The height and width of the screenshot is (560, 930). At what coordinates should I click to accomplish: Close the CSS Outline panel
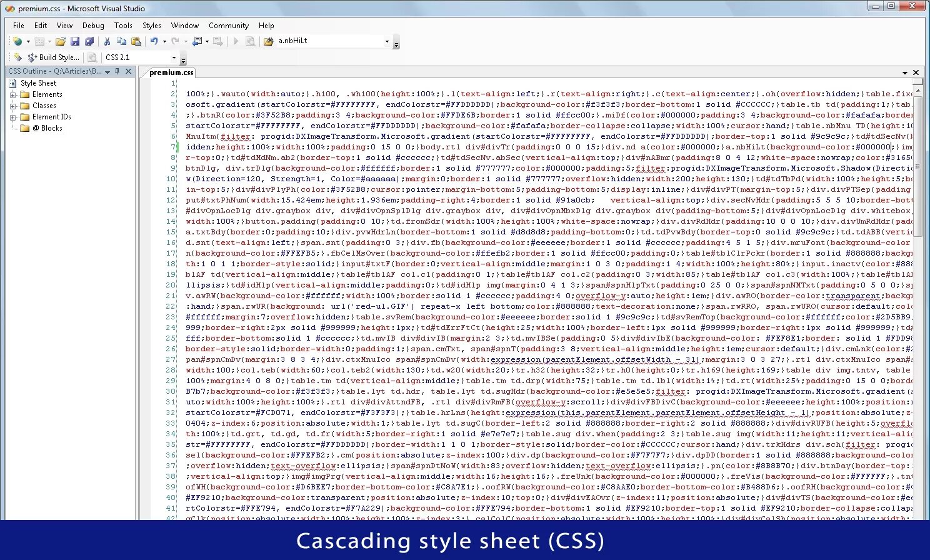[128, 71]
